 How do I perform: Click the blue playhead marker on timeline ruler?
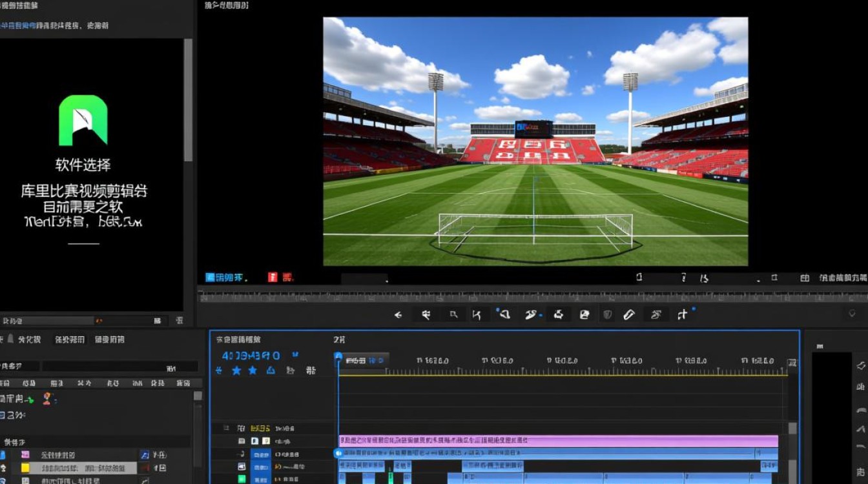338,357
